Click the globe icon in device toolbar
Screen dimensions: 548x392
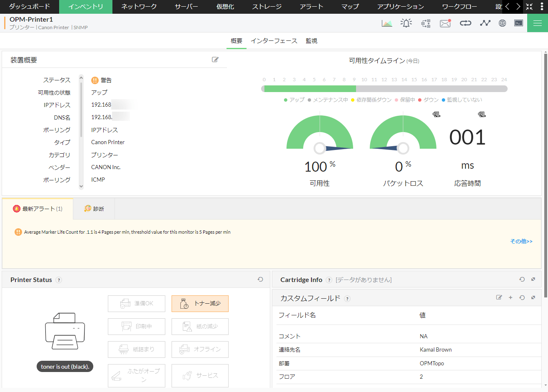point(502,23)
